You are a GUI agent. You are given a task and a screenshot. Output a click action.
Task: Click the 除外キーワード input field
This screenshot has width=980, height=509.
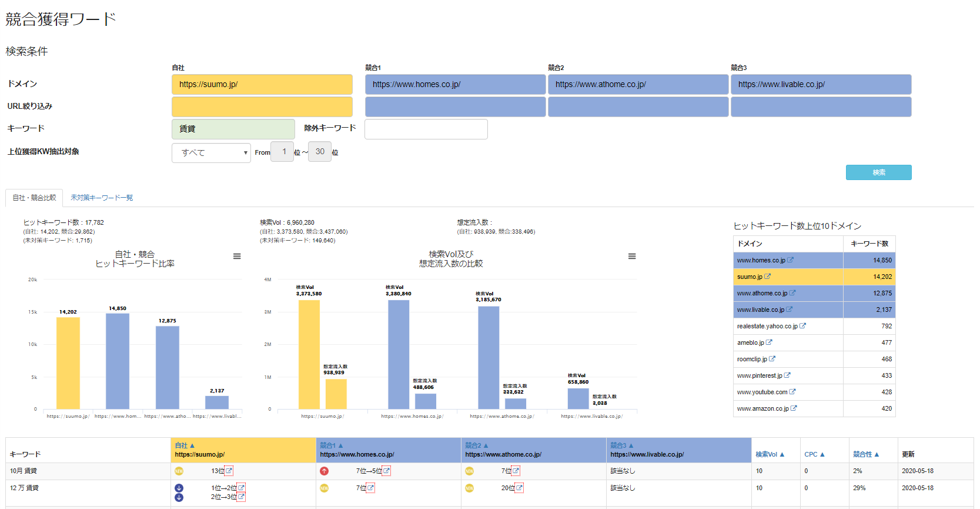coord(426,129)
